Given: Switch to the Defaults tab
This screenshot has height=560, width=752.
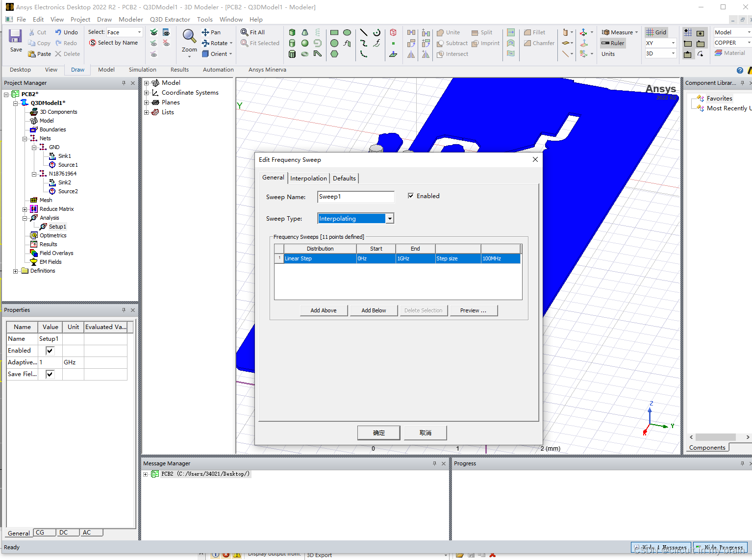Looking at the screenshot, I should coord(344,178).
